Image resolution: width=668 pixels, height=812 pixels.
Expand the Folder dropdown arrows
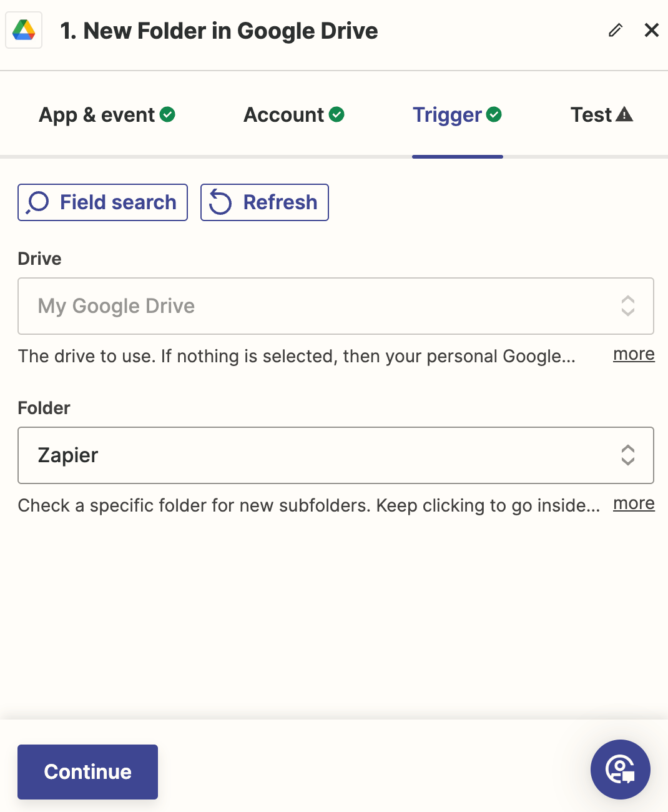tap(628, 455)
